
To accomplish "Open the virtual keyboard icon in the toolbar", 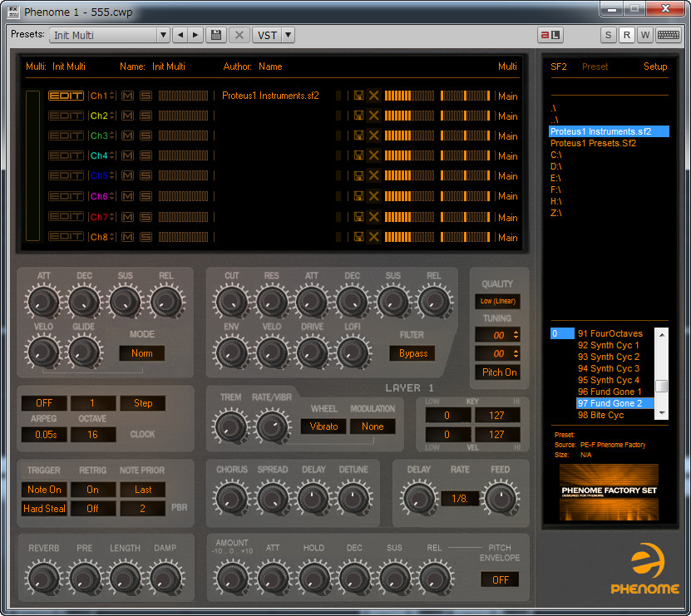I will click(x=668, y=35).
